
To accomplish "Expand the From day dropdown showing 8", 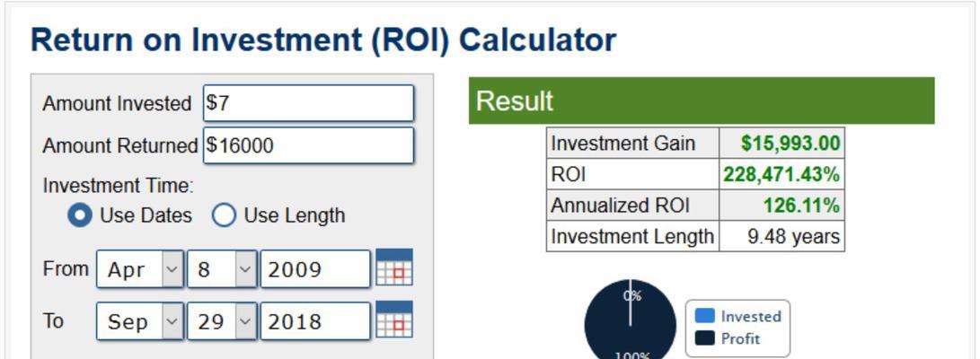I will coord(222,269).
